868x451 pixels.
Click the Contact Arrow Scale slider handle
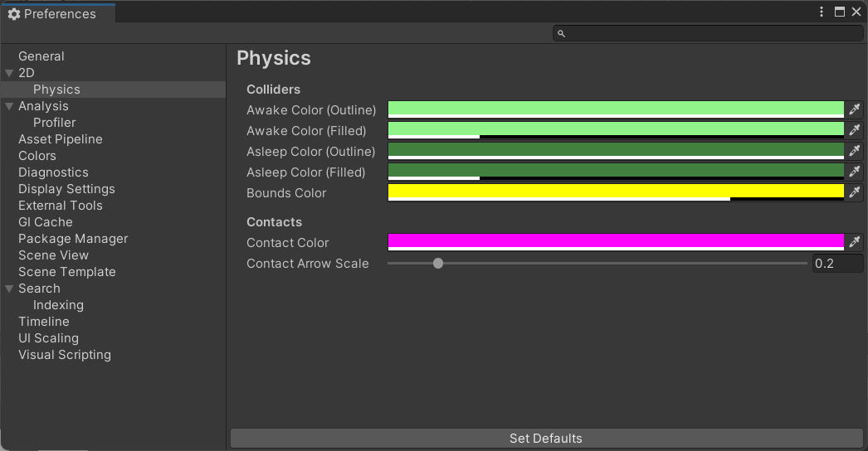[x=438, y=264]
